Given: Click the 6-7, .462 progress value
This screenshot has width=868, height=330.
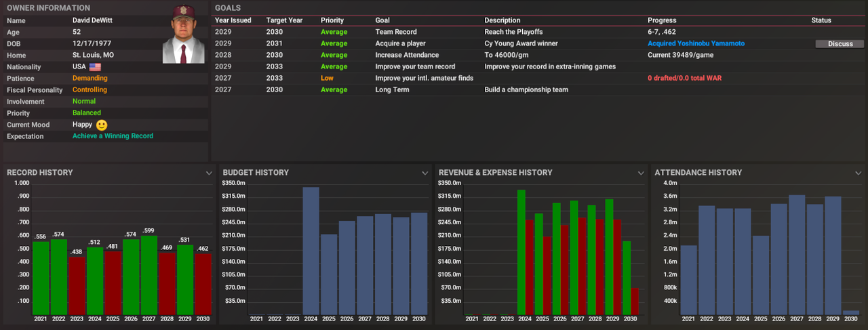Looking at the screenshot, I should click(x=663, y=32).
